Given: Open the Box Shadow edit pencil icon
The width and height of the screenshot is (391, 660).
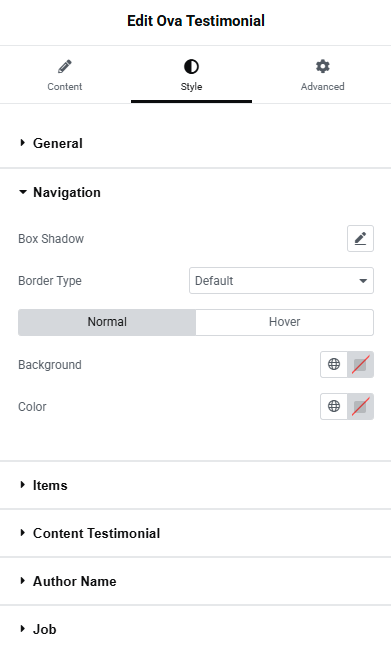Looking at the screenshot, I should 360,239.
